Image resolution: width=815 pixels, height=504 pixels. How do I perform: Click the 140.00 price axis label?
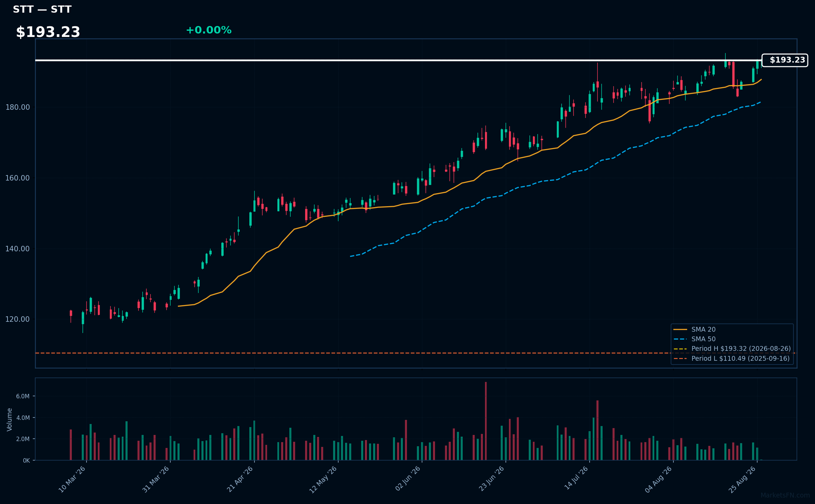point(17,249)
